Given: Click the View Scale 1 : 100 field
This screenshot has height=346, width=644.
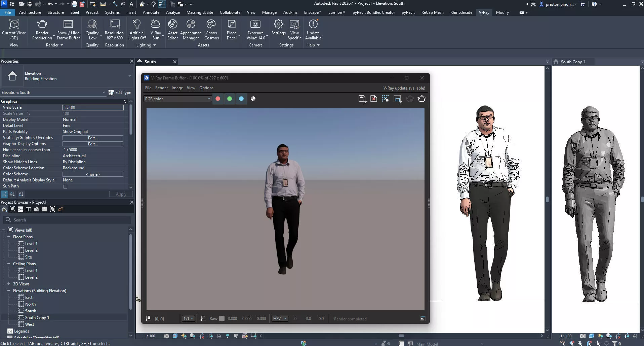Looking at the screenshot, I should pos(93,107).
